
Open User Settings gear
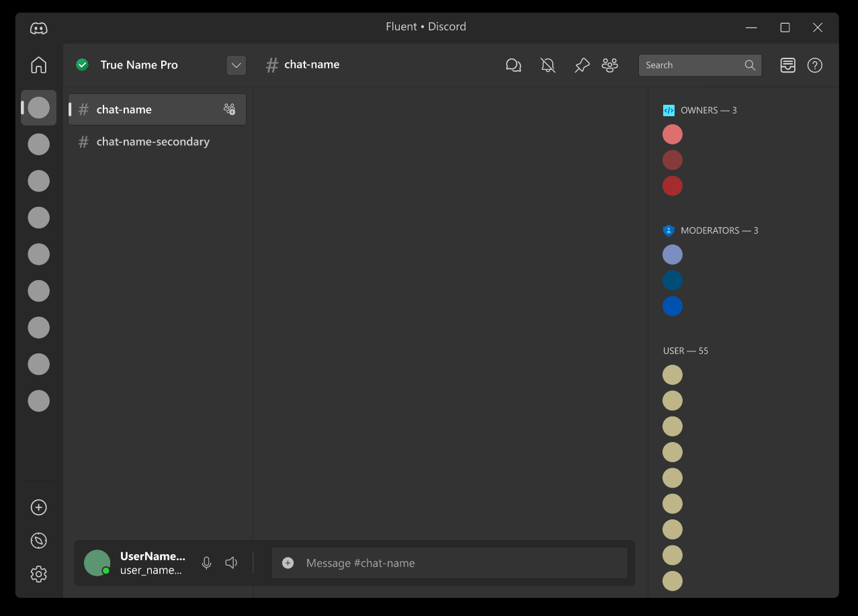38,574
